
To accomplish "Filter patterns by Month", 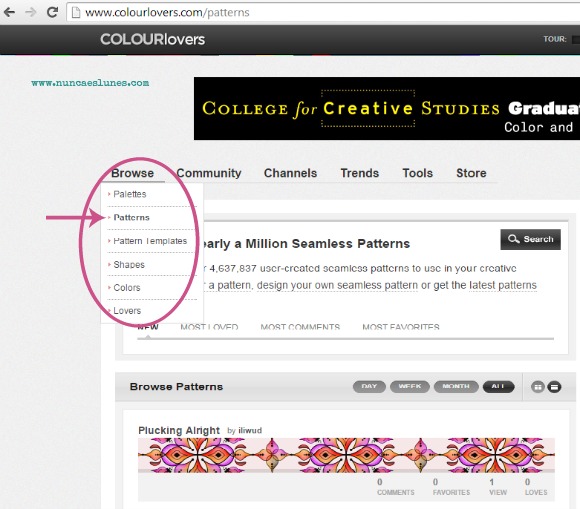I will 456,387.
